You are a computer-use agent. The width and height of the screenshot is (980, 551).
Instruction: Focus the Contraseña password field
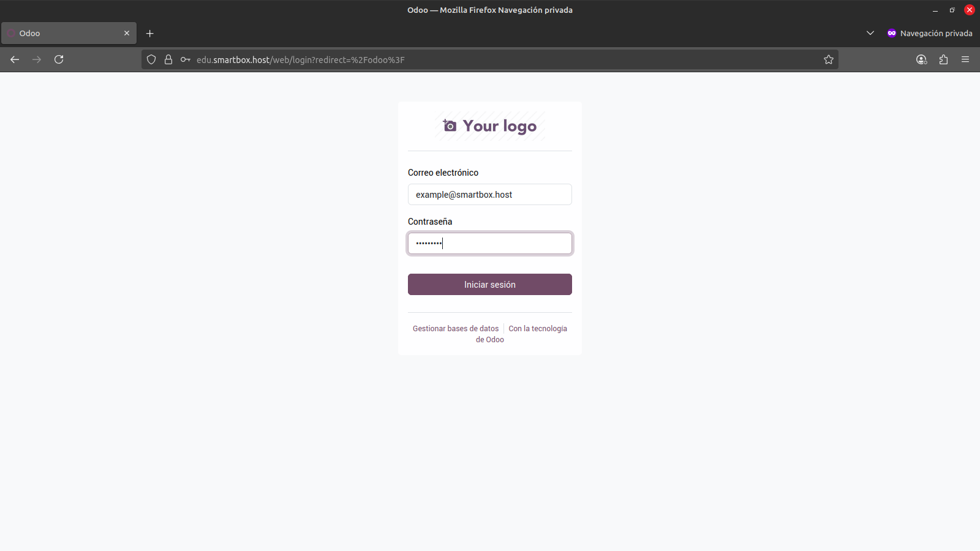click(x=490, y=244)
